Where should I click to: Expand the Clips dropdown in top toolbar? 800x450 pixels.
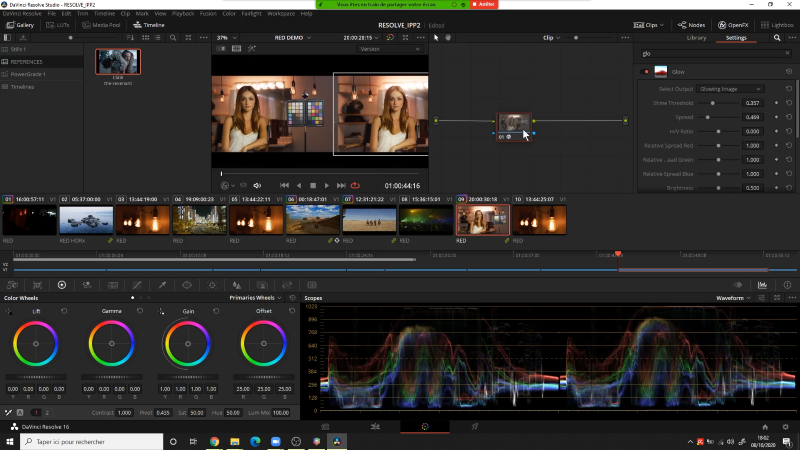tap(648, 25)
